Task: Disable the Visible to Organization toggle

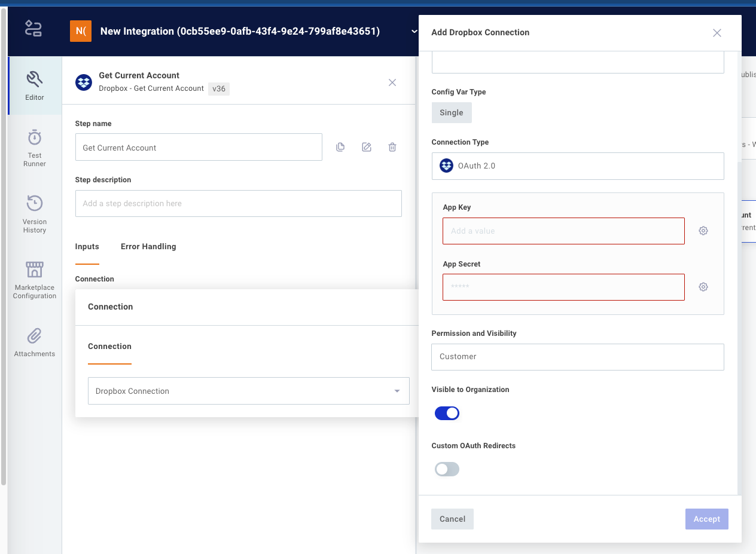Action: [x=447, y=413]
